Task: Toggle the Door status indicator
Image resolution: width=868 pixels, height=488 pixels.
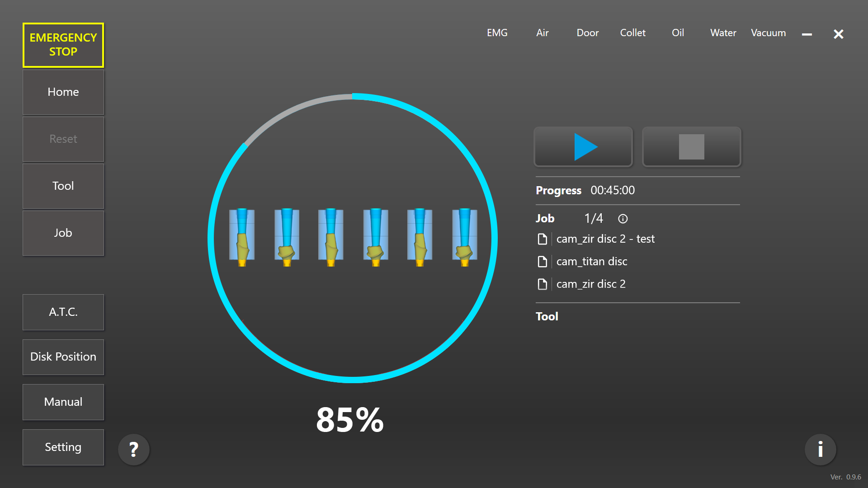Action: (x=587, y=33)
